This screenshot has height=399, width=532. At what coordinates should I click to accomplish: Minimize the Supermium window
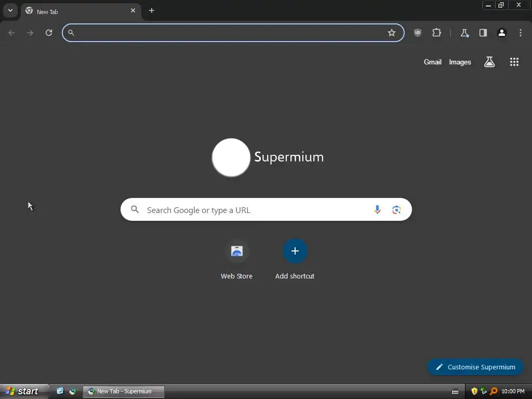[x=488, y=5]
